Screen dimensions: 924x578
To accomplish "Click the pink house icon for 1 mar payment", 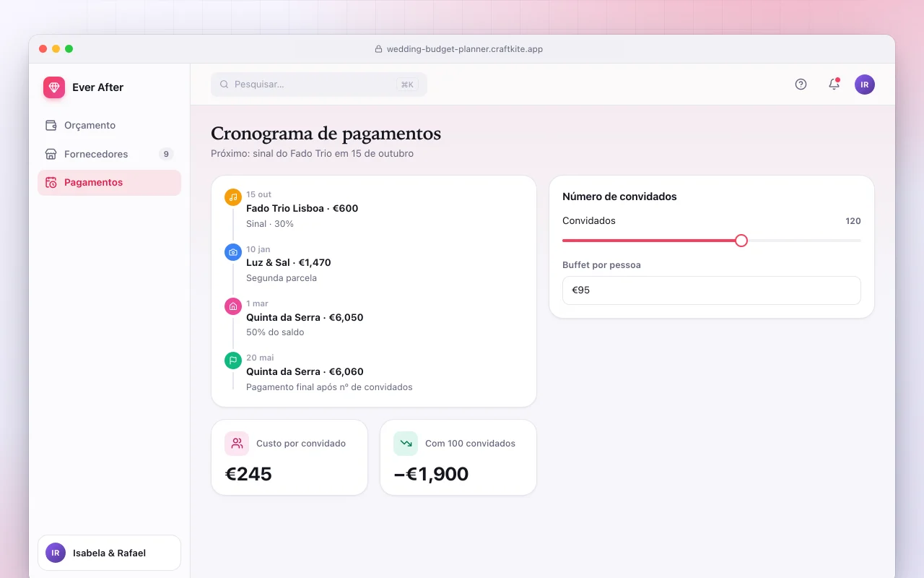I will 233,306.
